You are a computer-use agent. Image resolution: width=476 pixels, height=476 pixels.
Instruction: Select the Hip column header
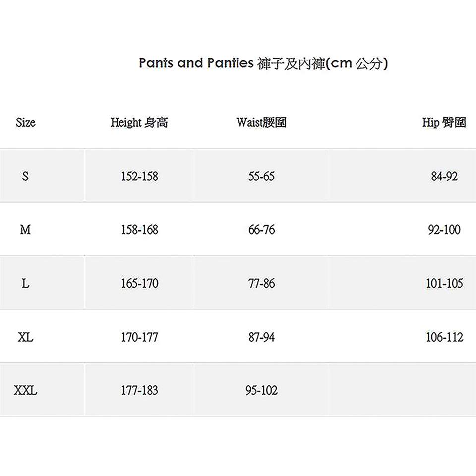tap(444, 122)
